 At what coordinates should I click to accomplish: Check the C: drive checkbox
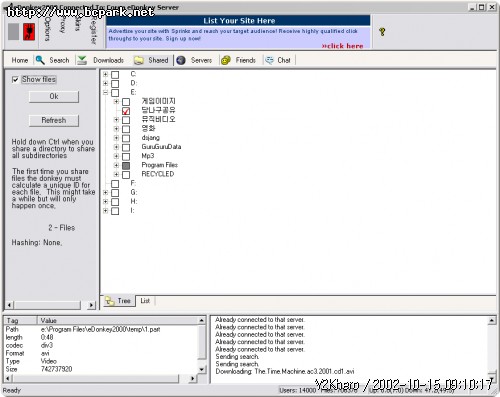click(115, 74)
